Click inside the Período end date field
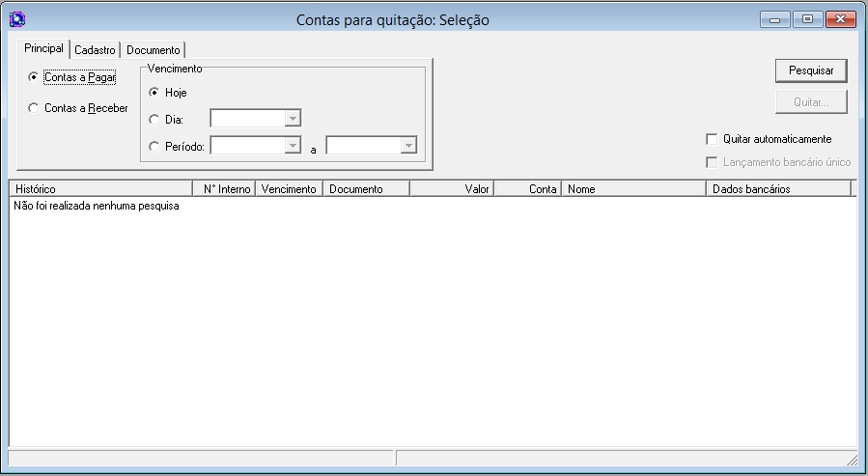The height and width of the screenshot is (476, 868). tap(364, 146)
